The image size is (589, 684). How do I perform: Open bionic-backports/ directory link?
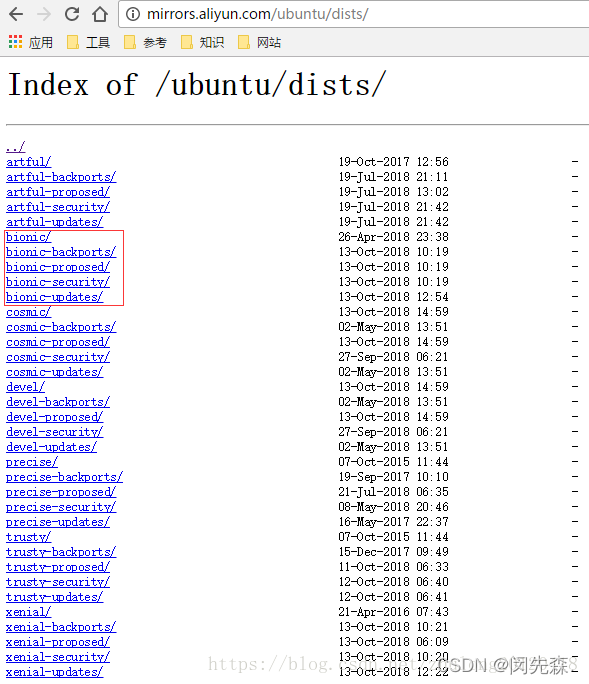(61, 252)
